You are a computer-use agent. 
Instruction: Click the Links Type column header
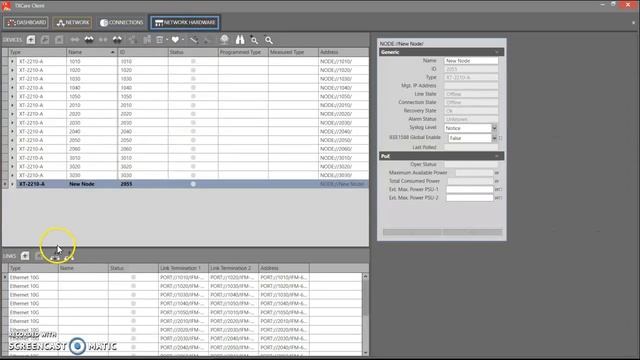pos(33,268)
